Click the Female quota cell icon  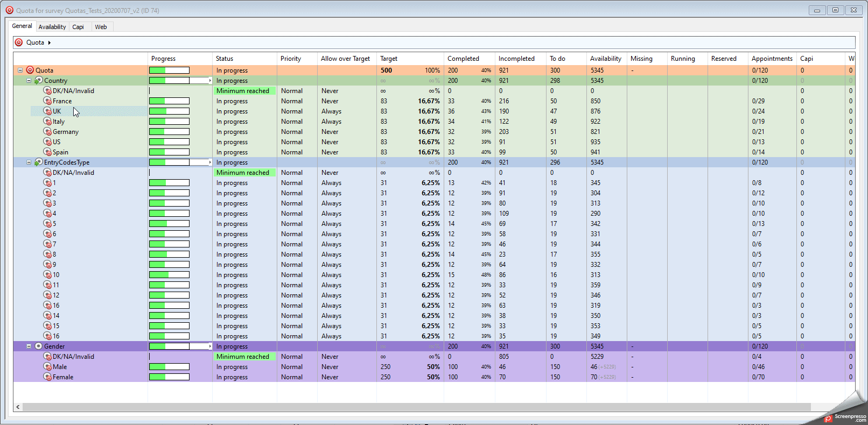47,377
